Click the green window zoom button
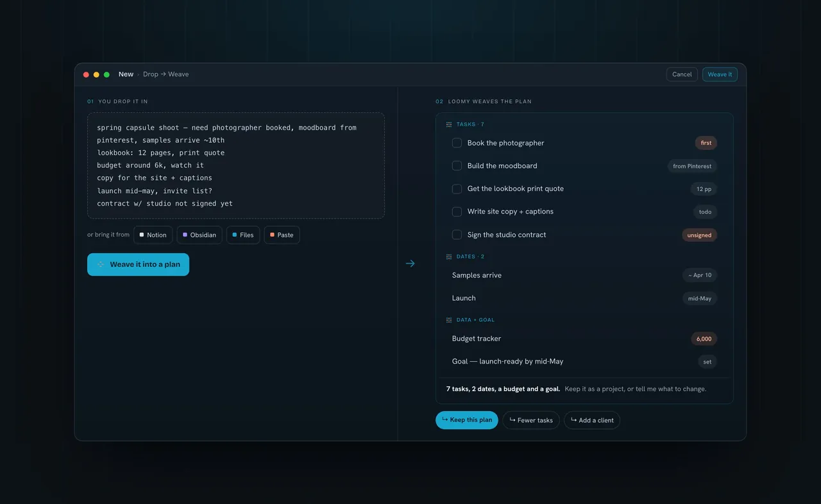Screen dimensions: 821x504 pos(106,74)
